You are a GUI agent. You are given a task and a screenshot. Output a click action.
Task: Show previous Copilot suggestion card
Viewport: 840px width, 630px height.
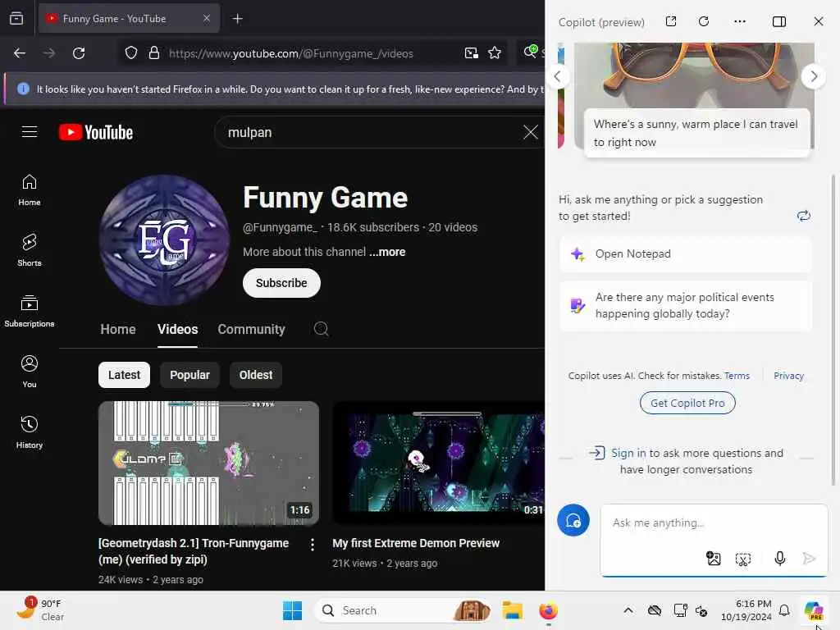click(x=557, y=76)
